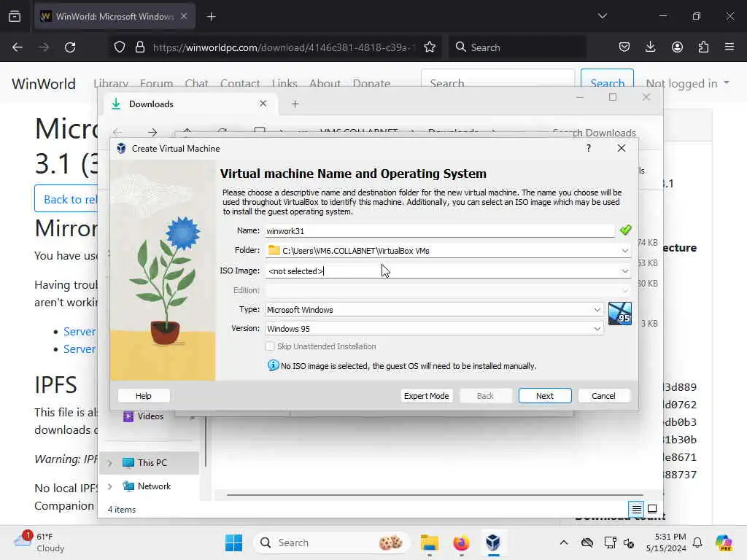747x560 pixels.
Task: Click the VirtualBox cube icon in dialog title bar
Action: point(122,148)
